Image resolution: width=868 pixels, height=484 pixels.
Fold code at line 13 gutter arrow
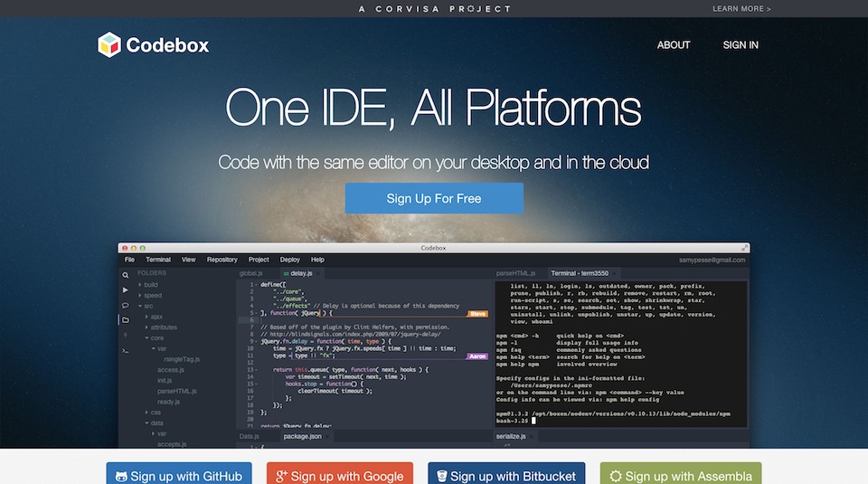tap(256, 369)
